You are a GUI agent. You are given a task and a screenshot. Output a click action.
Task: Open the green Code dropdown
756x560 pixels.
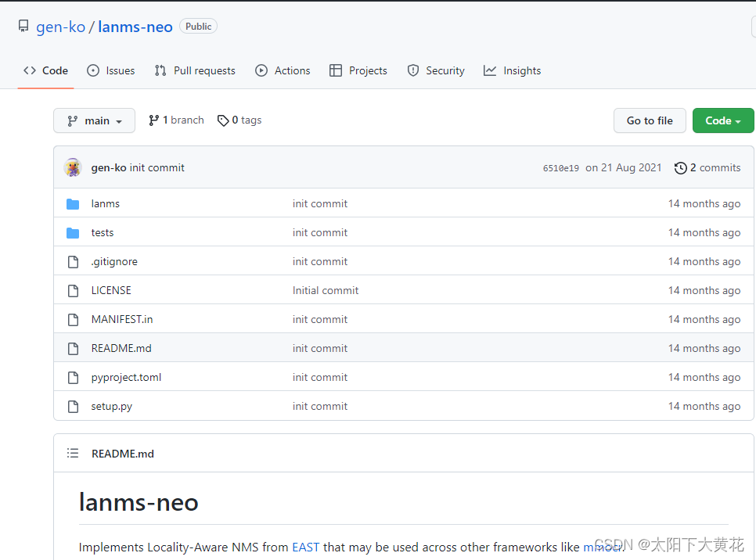(722, 120)
